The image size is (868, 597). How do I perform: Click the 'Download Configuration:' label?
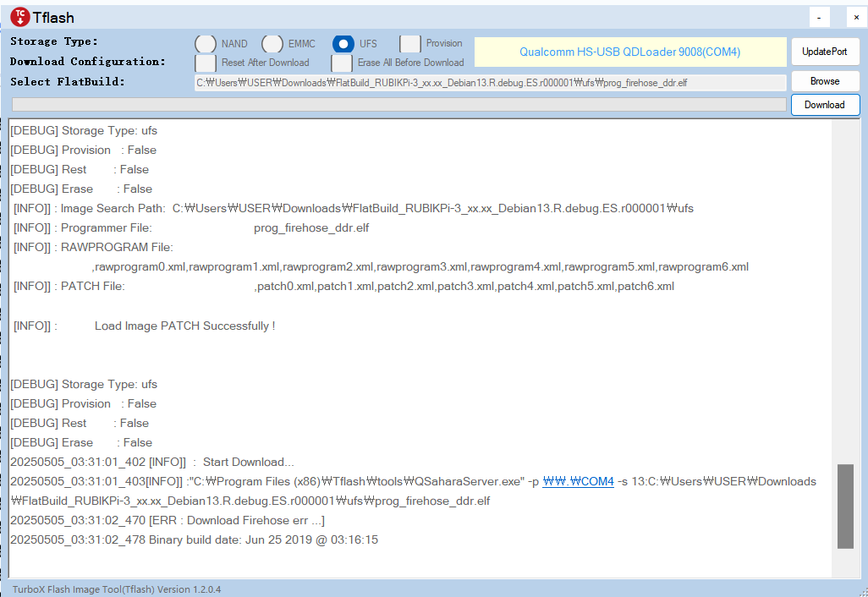point(87,62)
